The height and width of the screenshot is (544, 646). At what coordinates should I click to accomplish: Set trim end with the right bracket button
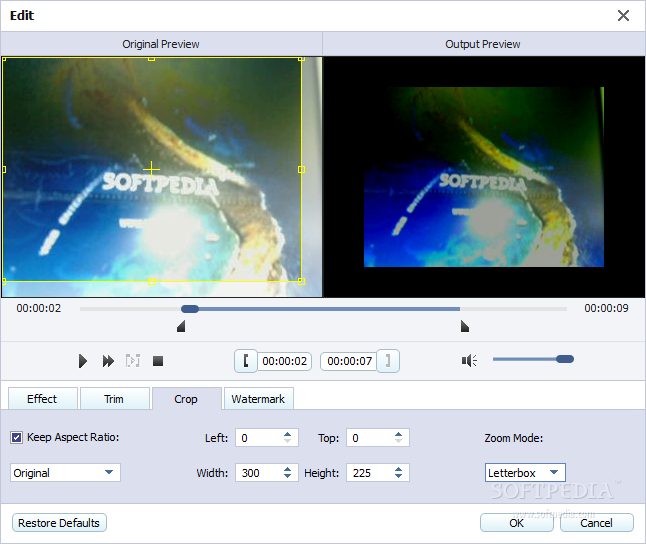388,361
